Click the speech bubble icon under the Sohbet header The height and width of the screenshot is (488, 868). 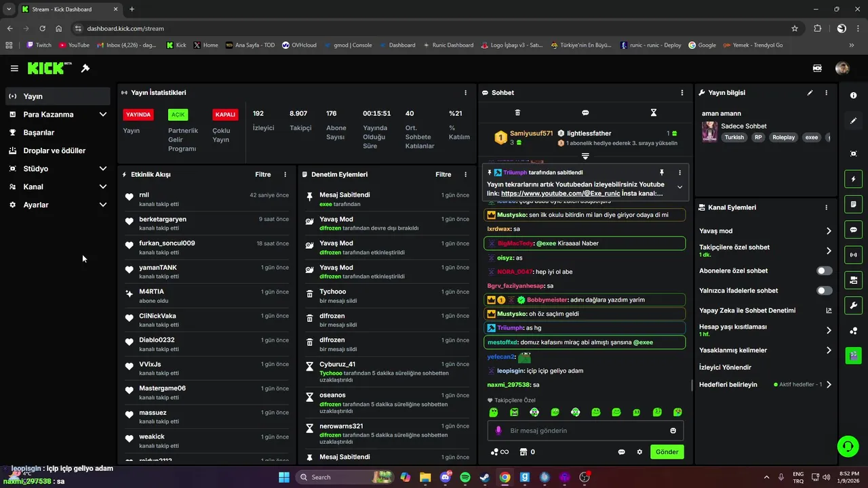[x=585, y=113]
